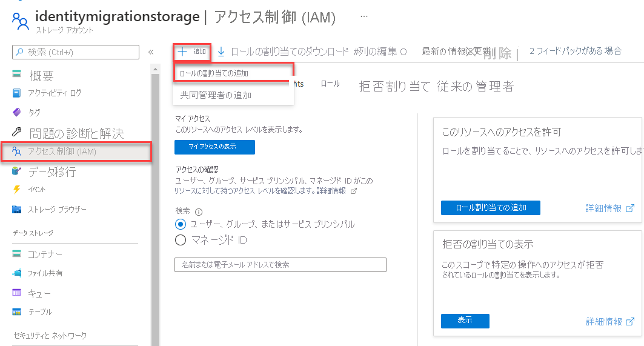Click the 検索 info circle icon
The width and height of the screenshot is (644, 346).
click(199, 212)
